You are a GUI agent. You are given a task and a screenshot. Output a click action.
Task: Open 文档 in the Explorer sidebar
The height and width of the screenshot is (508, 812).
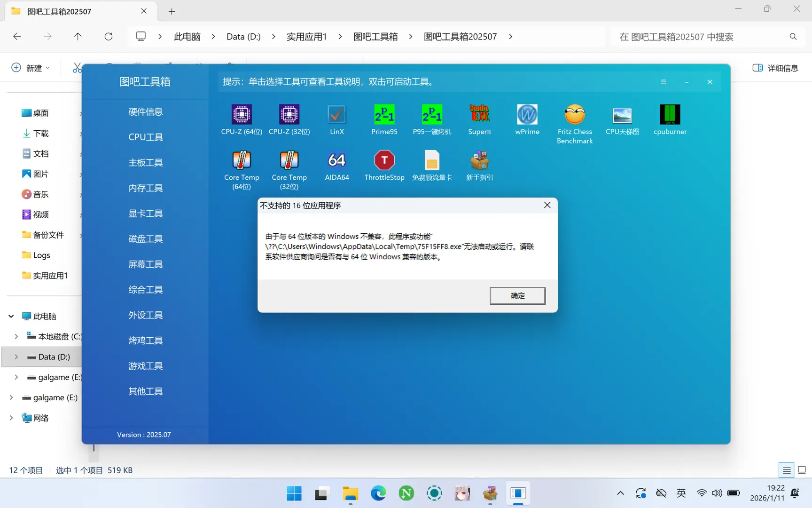tap(36, 154)
